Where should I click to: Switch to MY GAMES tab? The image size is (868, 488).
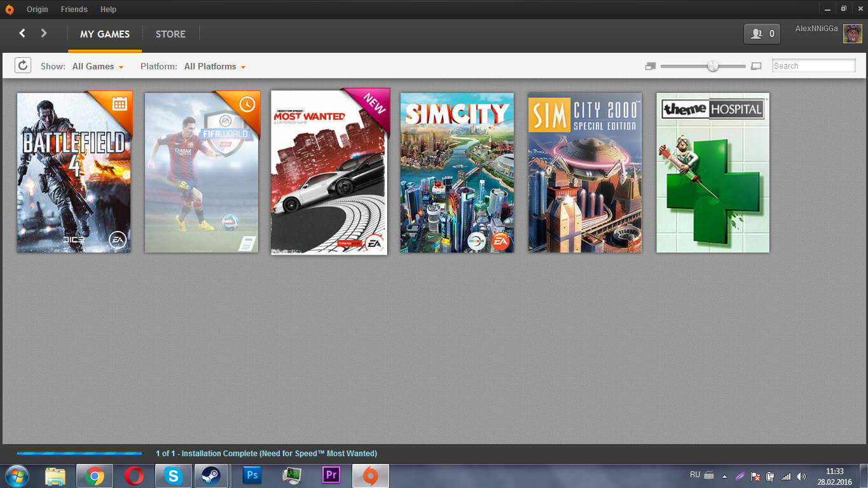(x=105, y=34)
